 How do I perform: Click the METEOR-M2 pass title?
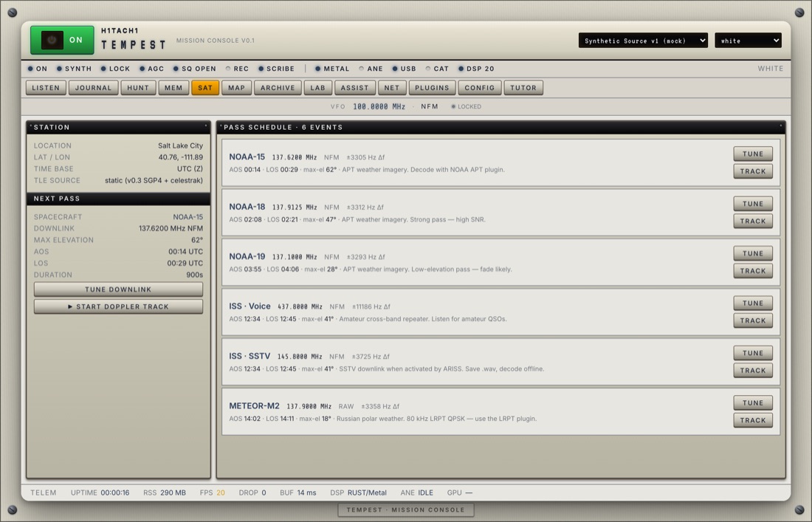coord(254,406)
